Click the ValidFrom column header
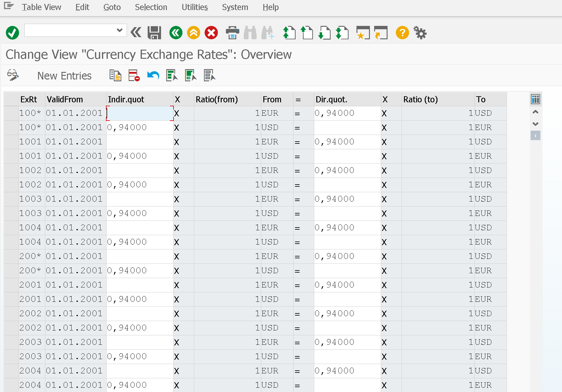 [76, 99]
